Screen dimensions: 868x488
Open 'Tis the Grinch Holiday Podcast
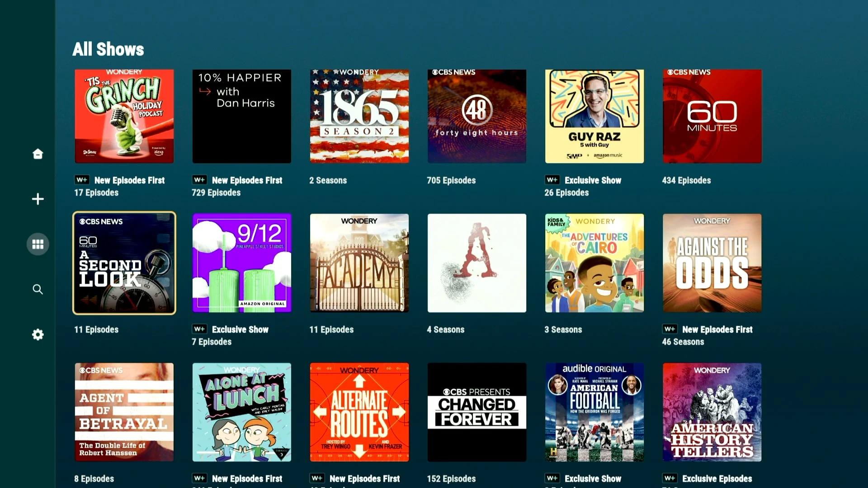(124, 116)
